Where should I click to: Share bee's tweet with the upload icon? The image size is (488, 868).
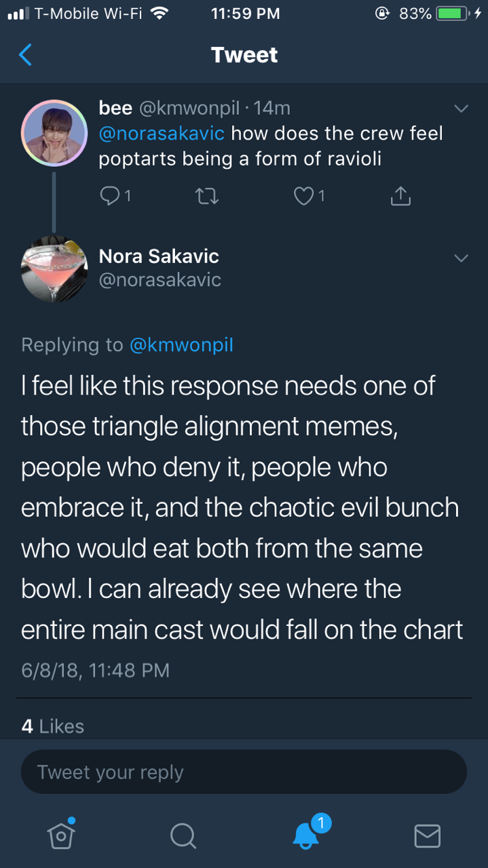click(x=400, y=196)
